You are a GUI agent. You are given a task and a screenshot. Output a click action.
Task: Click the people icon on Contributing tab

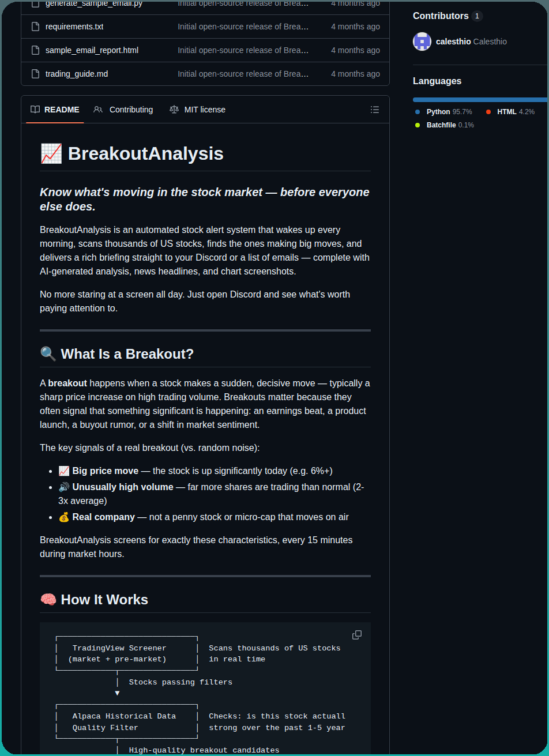[98, 110]
